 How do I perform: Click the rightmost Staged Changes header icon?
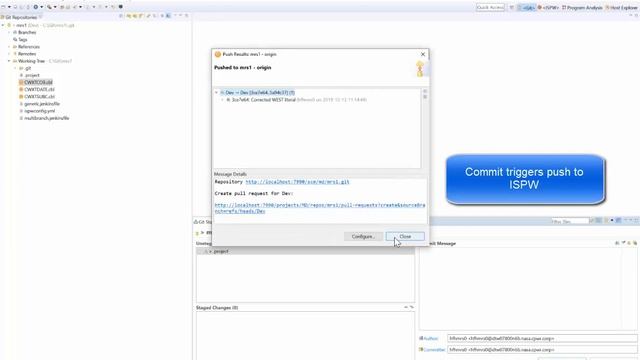click(x=412, y=307)
